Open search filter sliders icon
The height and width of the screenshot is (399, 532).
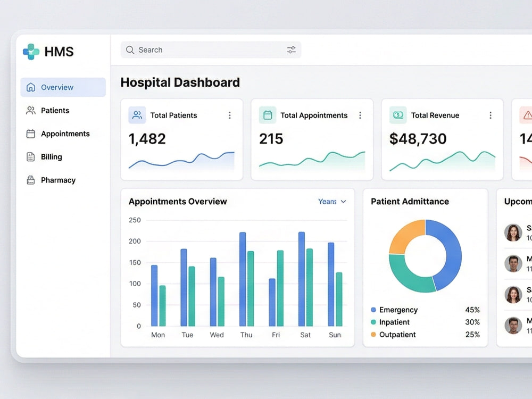(291, 50)
